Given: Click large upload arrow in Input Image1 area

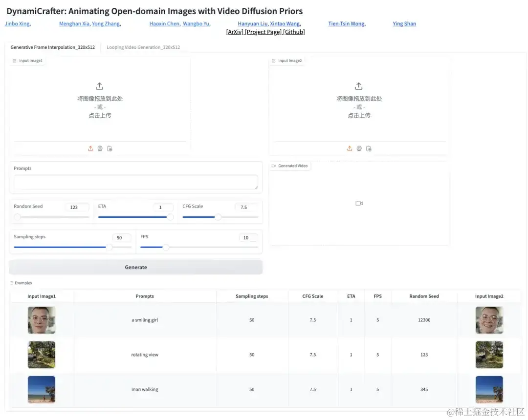Looking at the screenshot, I should pos(99,86).
